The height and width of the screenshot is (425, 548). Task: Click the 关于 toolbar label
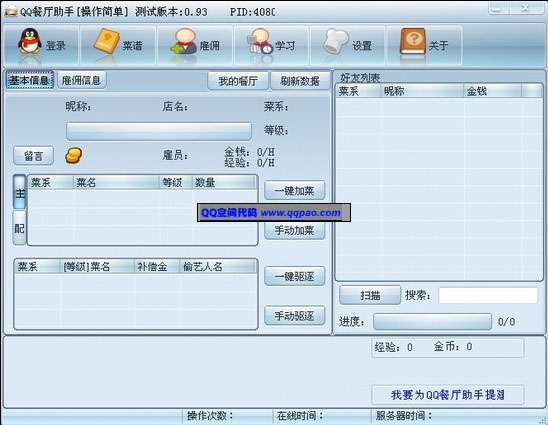click(x=438, y=45)
